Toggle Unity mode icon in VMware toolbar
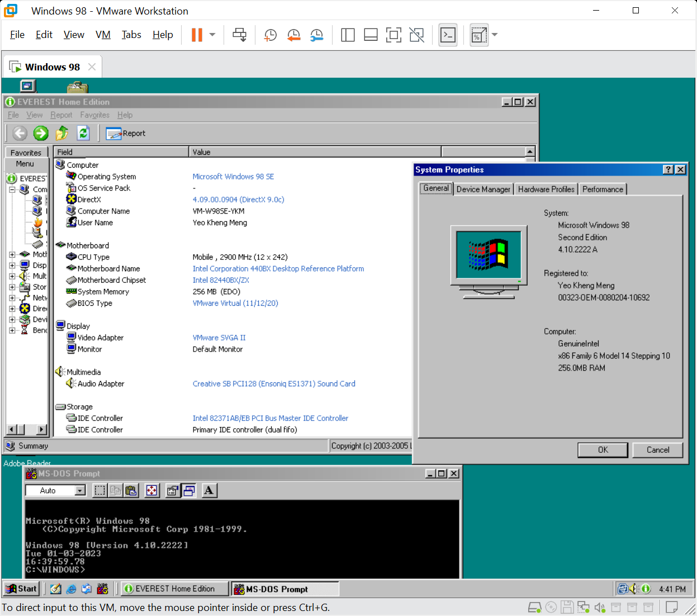The height and width of the screenshot is (616, 697). point(416,35)
